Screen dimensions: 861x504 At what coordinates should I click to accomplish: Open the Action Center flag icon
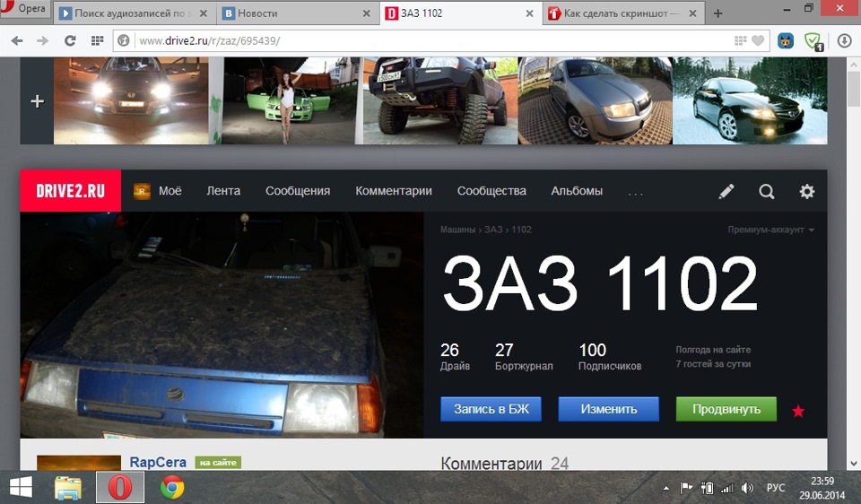point(686,488)
